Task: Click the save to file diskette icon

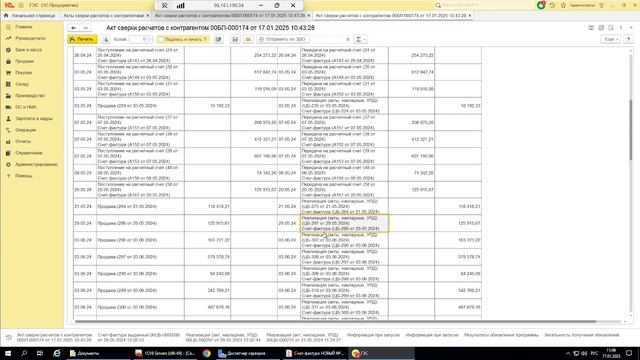Action: [x=235, y=39]
